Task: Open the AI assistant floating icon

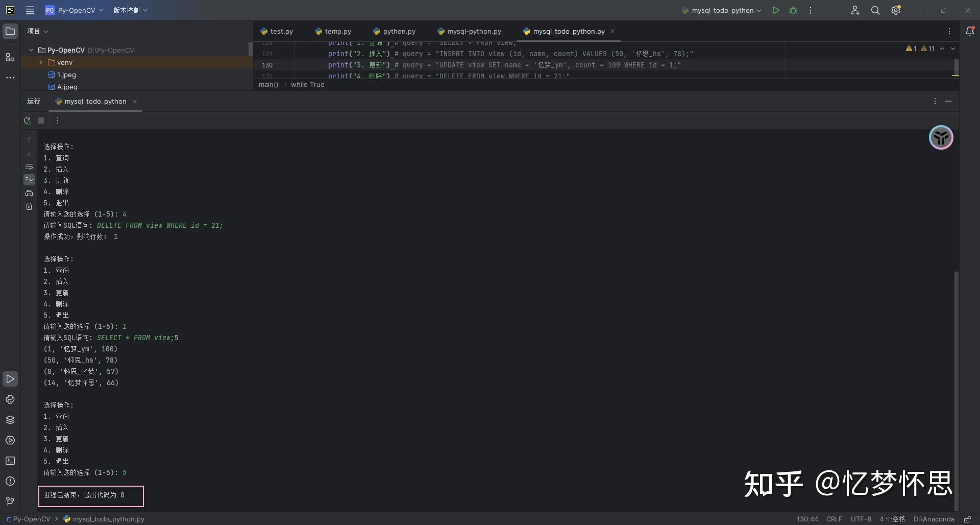Action: pos(941,137)
